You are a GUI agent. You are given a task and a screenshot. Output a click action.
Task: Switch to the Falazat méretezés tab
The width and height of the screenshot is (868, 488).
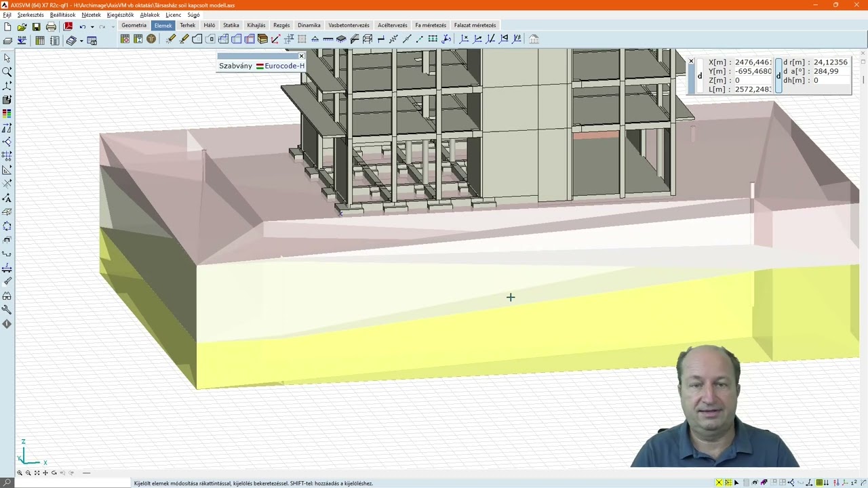[x=475, y=25]
